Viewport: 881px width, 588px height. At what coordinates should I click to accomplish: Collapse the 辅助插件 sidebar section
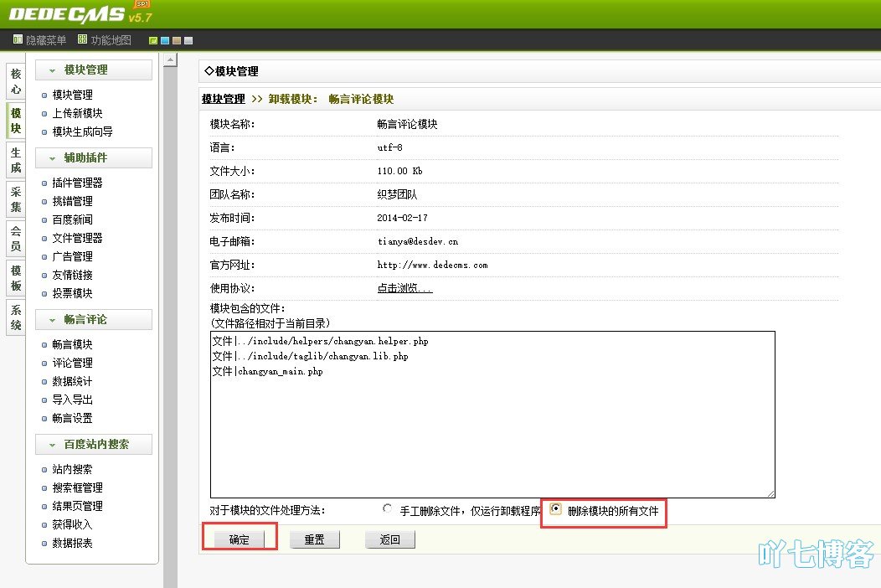[52, 158]
